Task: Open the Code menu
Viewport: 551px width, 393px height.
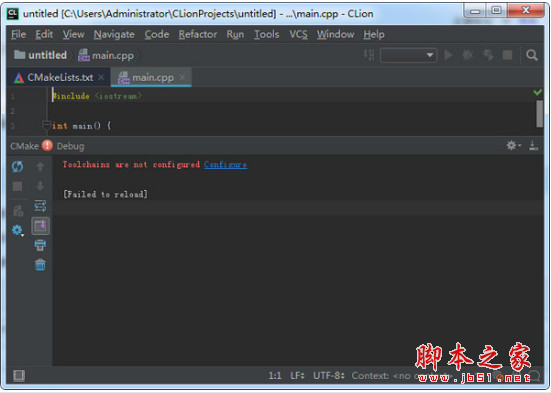Action: click(x=157, y=34)
